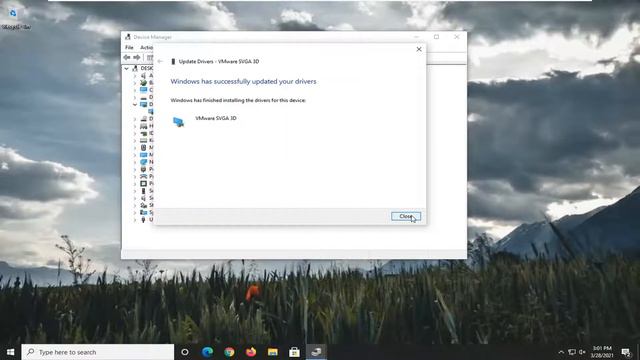Click the network icon in system tray

(x=572, y=352)
